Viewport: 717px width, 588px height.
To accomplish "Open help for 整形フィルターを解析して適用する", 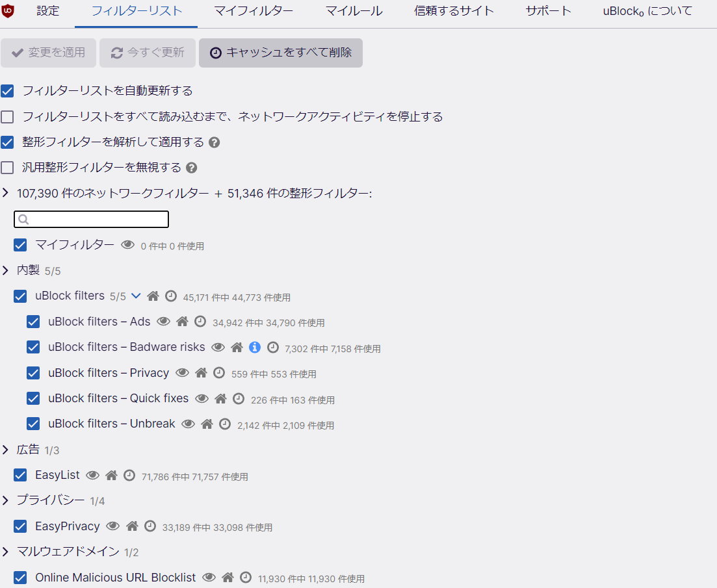I will coord(215,142).
